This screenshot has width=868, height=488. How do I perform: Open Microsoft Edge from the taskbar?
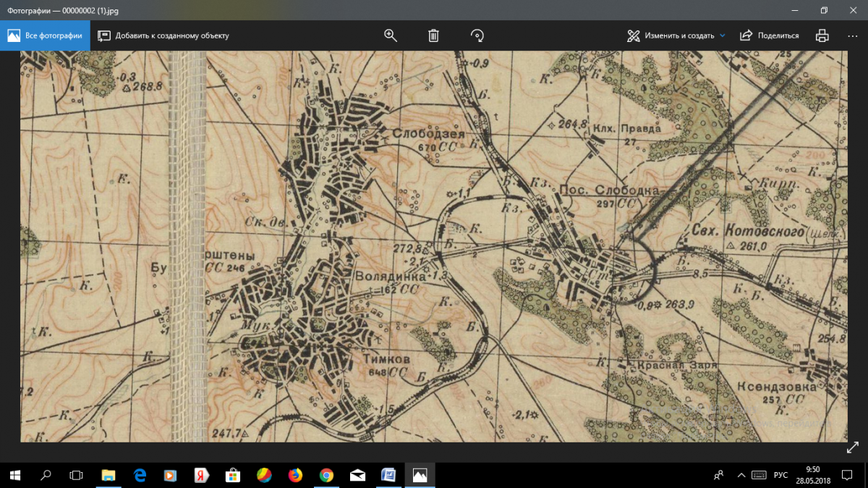(140, 475)
